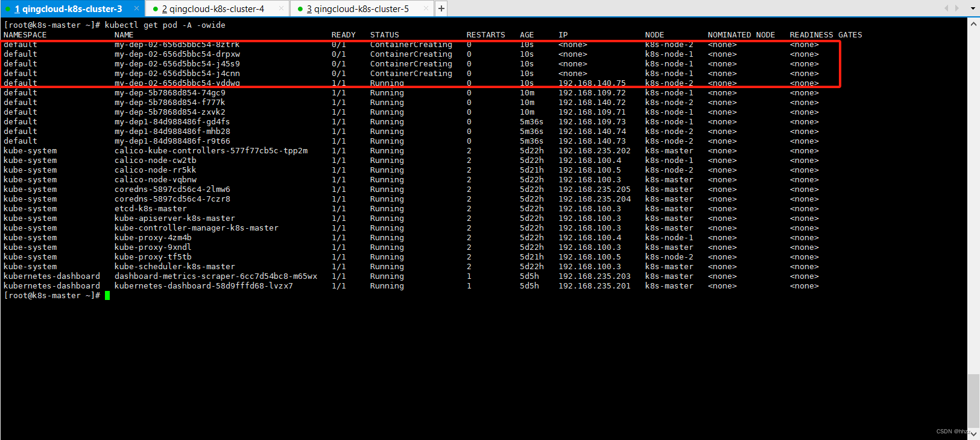Click pod name kube-apiserver-k8s-master
Viewport: 980px width, 440px height.
tap(175, 218)
